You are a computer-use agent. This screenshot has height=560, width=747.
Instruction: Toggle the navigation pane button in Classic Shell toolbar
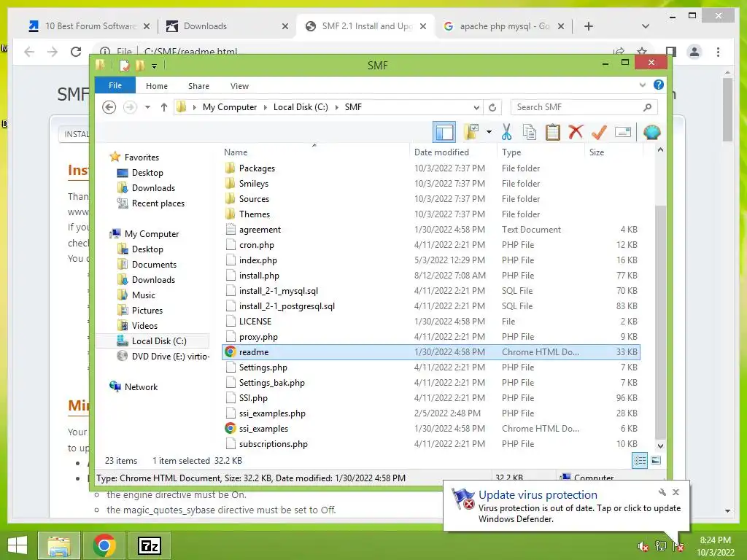click(x=444, y=132)
